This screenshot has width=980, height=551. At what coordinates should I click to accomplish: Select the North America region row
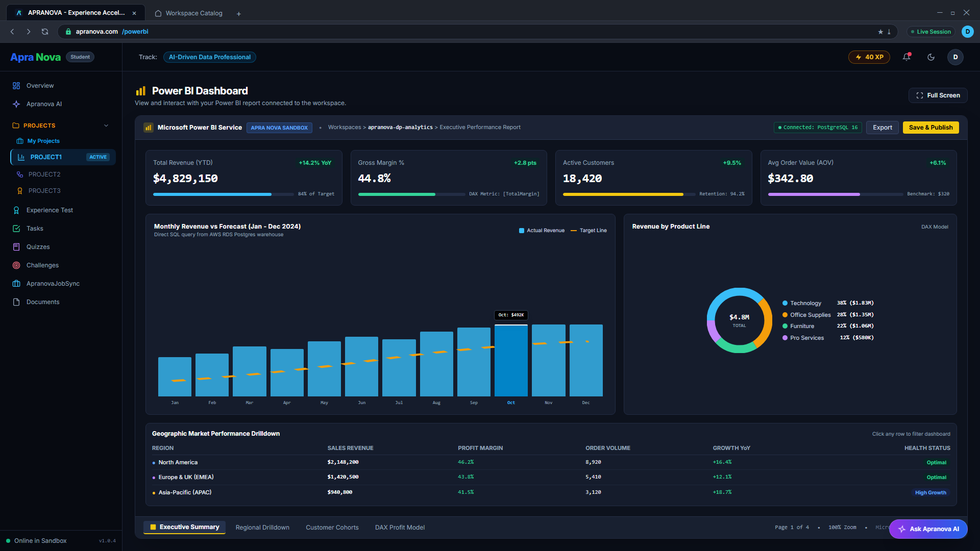point(551,462)
